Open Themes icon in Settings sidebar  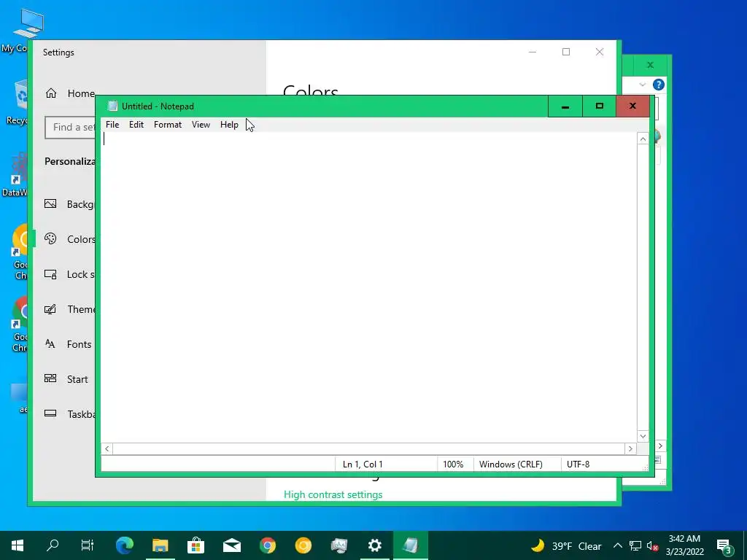(50, 309)
